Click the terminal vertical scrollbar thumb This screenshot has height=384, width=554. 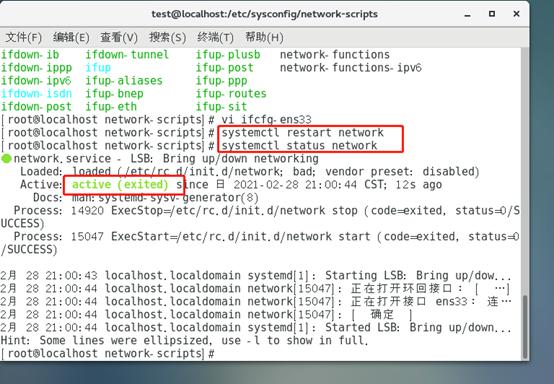click(x=525, y=327)
